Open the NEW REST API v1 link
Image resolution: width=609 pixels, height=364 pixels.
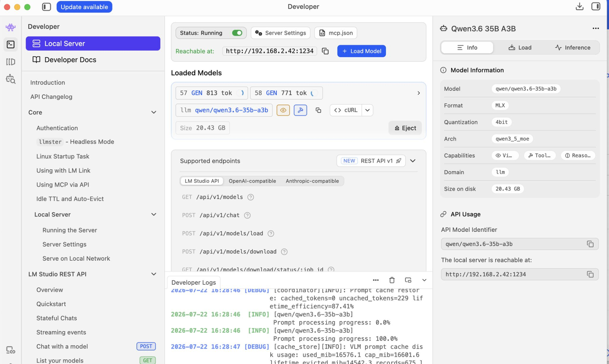[371, 161]
